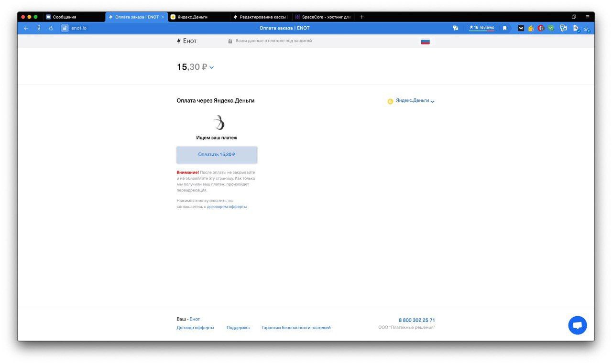Open the Яндекс.Деньги payment method dropdown
The height and width of the screenshot is (364, 612).
pyautogui.click(x=415, y=101)
